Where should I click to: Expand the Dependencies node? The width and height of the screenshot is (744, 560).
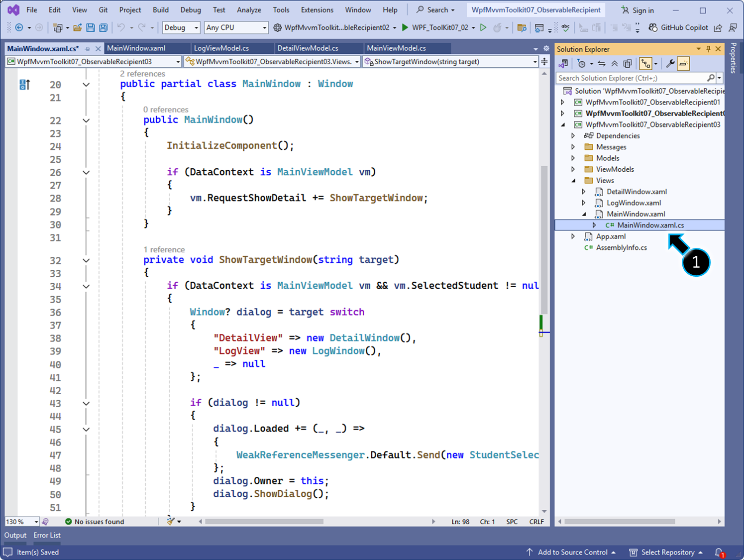coord(573,136)
